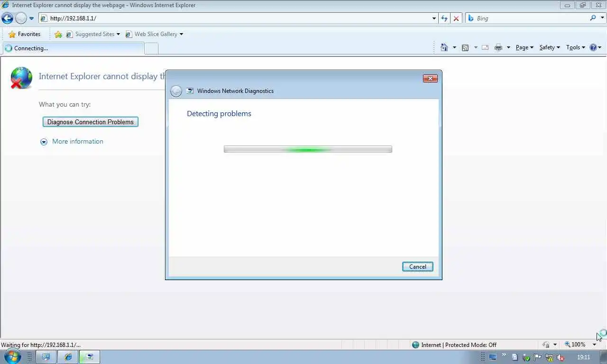Click the globe error icon on the page

21,78
